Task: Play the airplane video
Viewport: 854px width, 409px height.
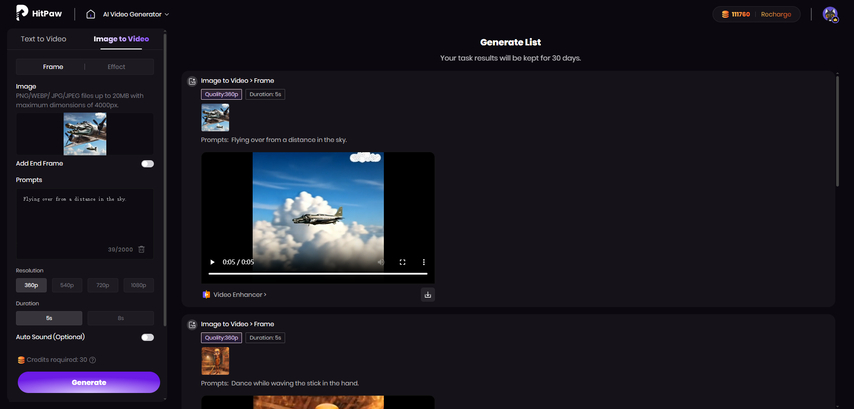Action: pos(212,262)
